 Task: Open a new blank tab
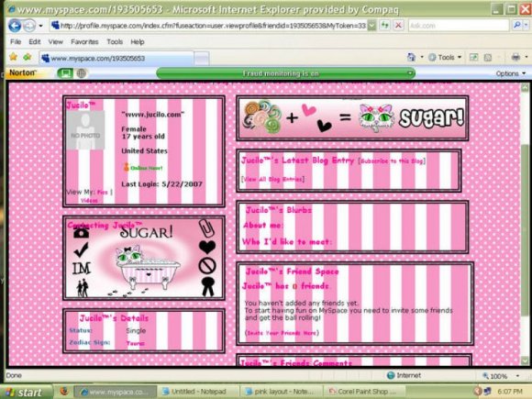202,59
